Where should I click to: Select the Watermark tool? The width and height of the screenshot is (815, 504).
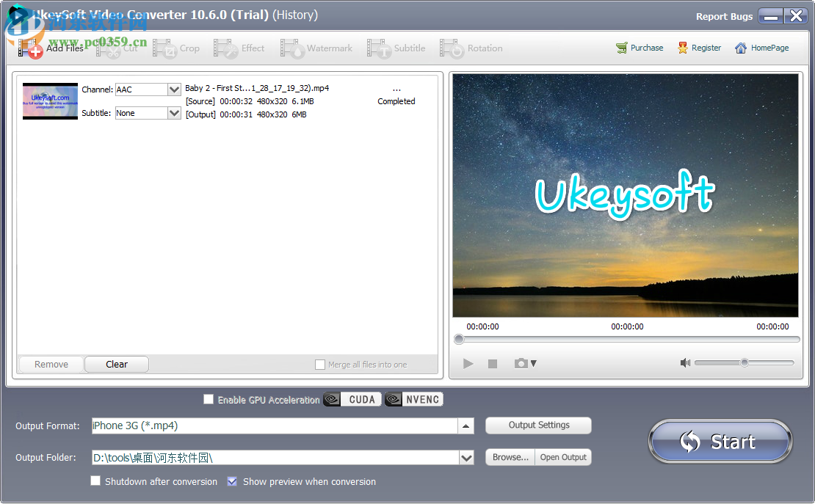coord(316,48)
